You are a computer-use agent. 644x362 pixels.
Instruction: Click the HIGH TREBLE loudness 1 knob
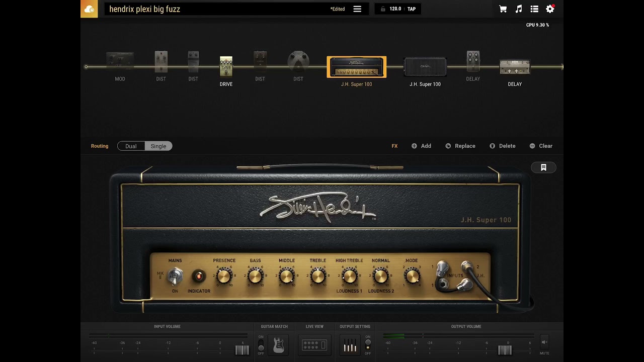[x=349, y=276]
